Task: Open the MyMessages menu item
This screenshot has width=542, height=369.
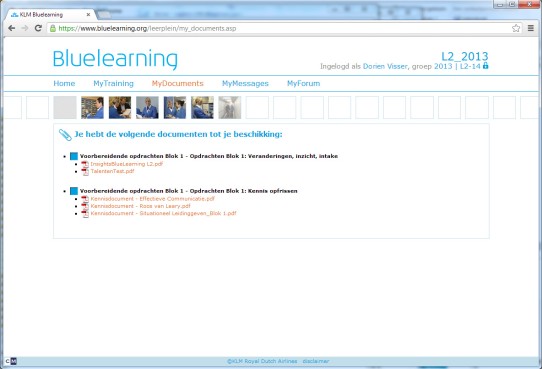Action: click(245, 83)
